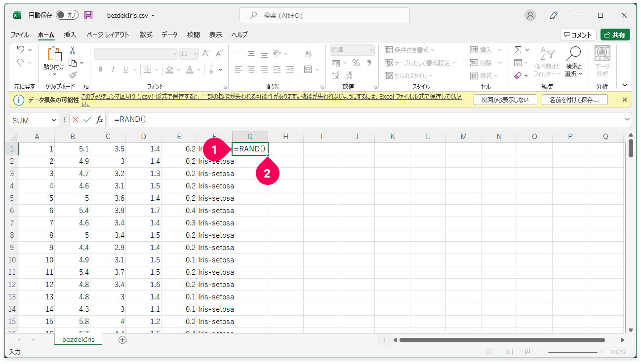Click the Copy icon
The image size is (641, 364).
pos(73,63)
